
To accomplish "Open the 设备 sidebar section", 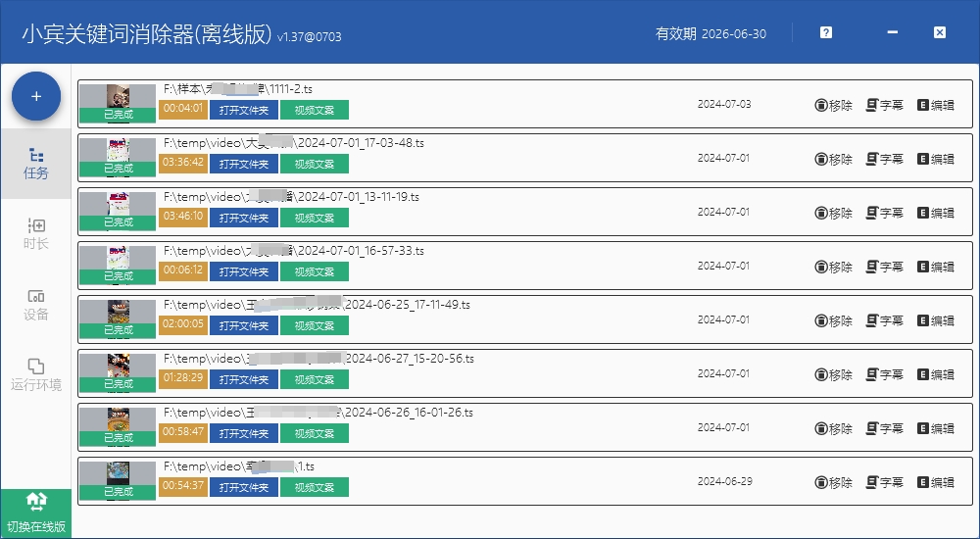I will pos(36,305).
